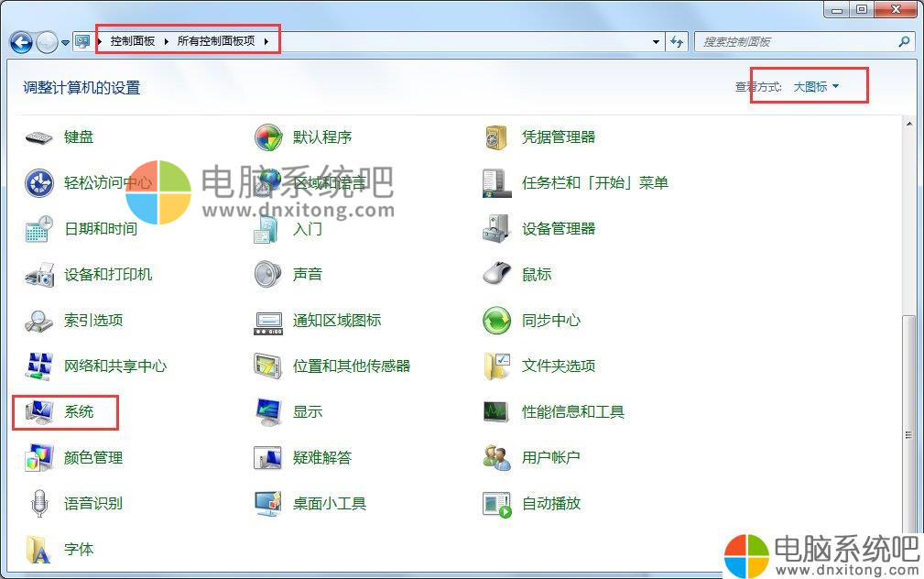Open the 语音识别 microphone icon
The width and height of the screenshot is (924, 579).
pos(39,504)
